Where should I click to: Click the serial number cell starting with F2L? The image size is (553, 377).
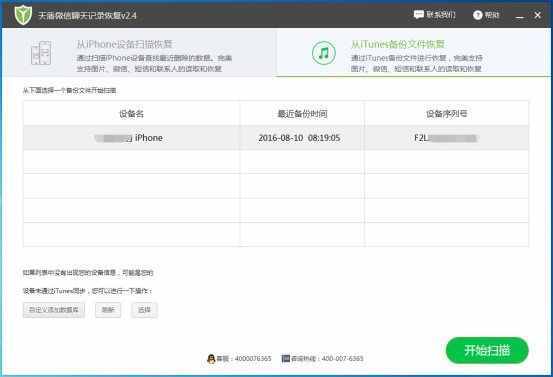click(x=445, y=138)
